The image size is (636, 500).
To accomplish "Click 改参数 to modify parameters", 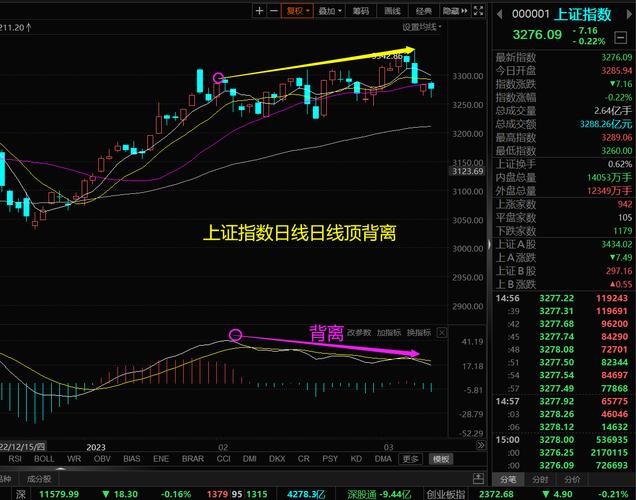I will tap(360, 332).
